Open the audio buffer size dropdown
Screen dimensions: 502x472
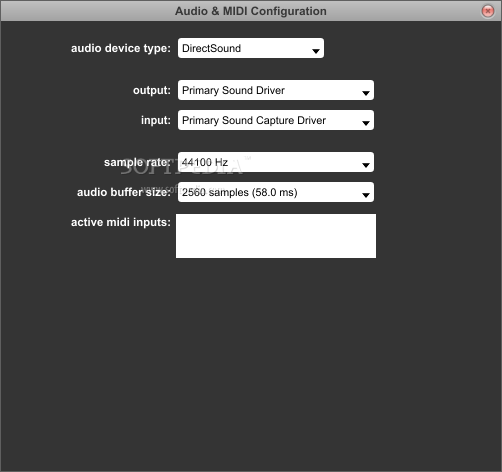tap(276, 192)
